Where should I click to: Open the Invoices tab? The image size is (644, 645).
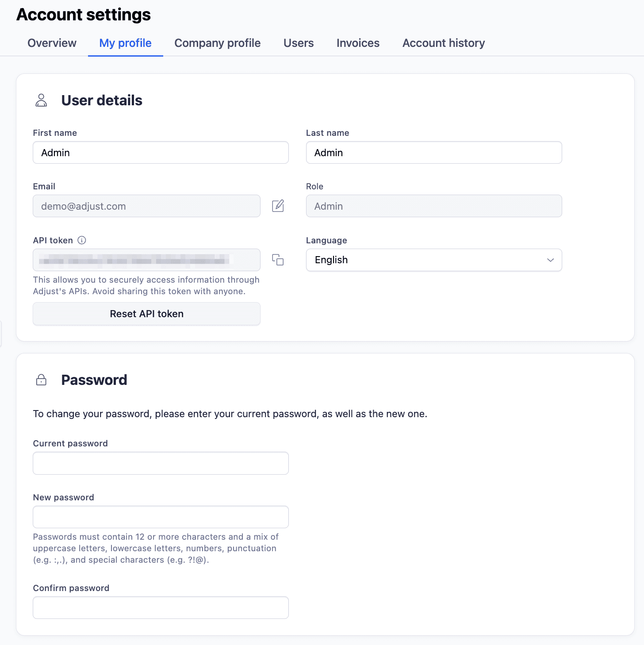point(358,43)
